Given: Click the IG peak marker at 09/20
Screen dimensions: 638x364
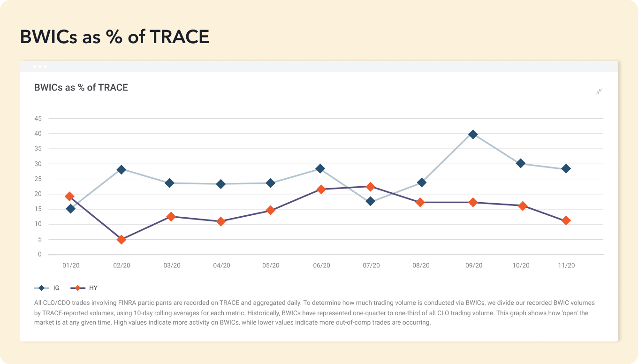Looking at the screenshot, I should (x=473, y=135).
